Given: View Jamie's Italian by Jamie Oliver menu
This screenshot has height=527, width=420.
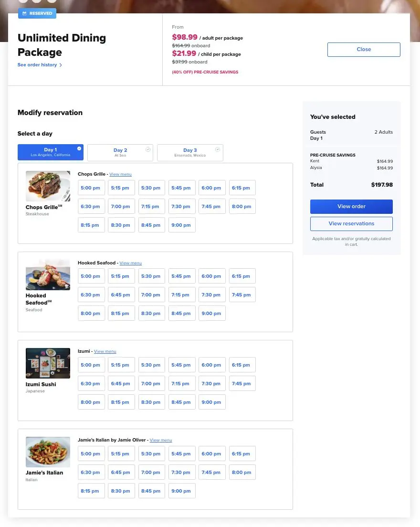Looking at the screenshot, I should [x=161, y=440].
